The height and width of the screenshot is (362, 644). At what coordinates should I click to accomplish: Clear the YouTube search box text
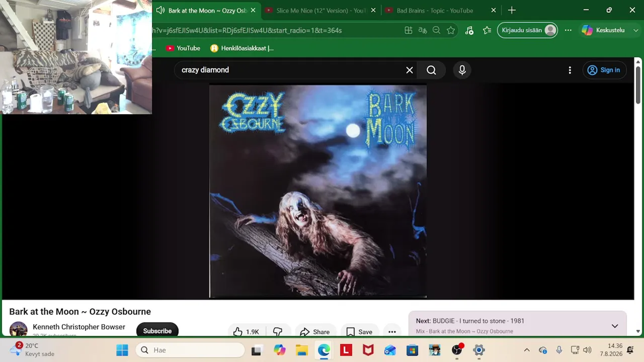pyautogui.click(x=410, y=70)
